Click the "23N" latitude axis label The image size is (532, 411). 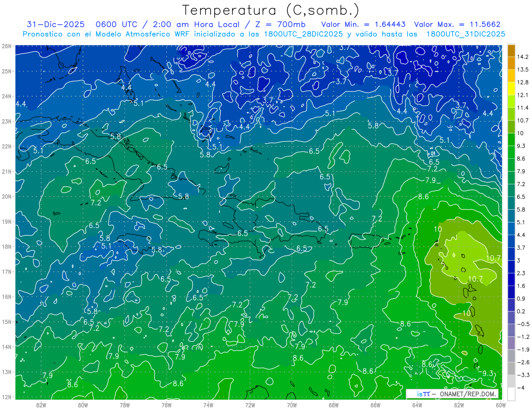[x=7, y=121]
